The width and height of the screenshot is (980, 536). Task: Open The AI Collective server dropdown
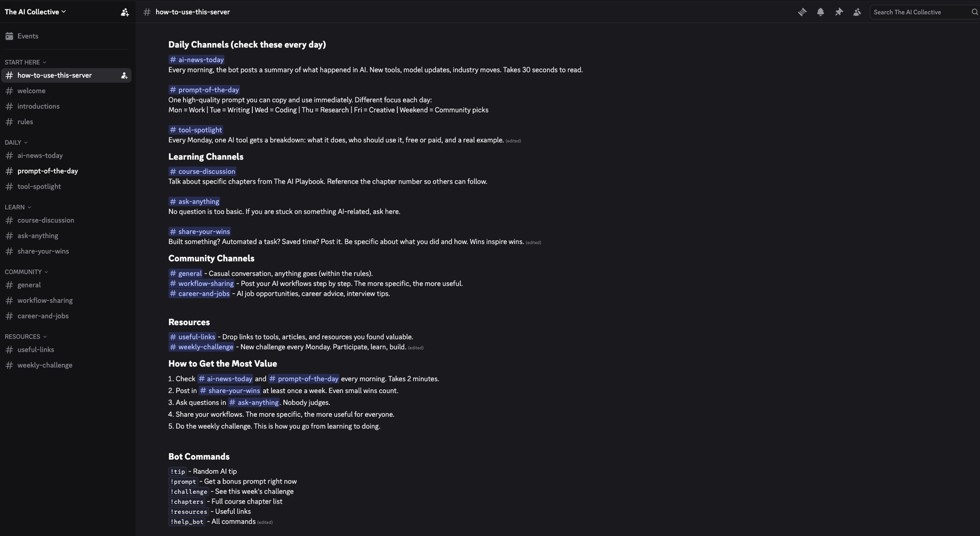[x=35, y=12]
